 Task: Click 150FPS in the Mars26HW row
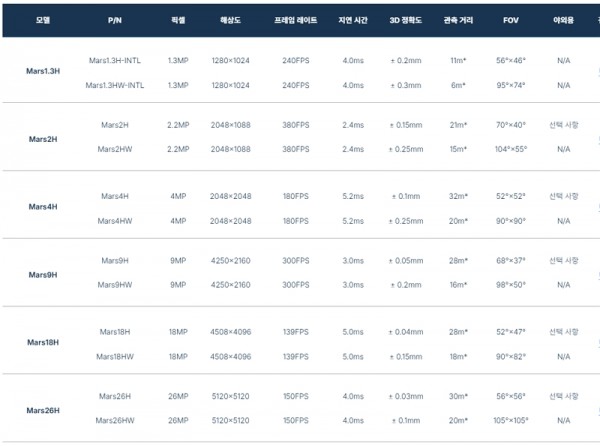(x=295, y=421)
